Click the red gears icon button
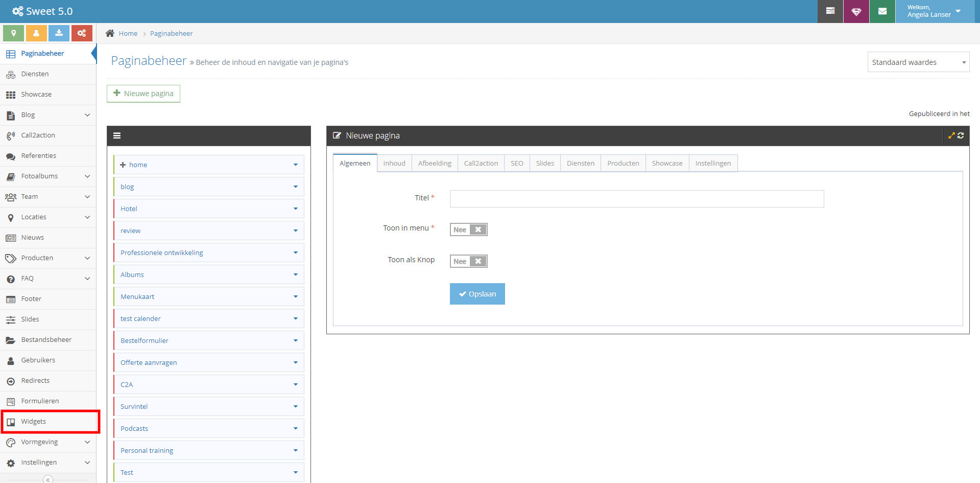The image size is (980, 483). click(x=82, y=33)
